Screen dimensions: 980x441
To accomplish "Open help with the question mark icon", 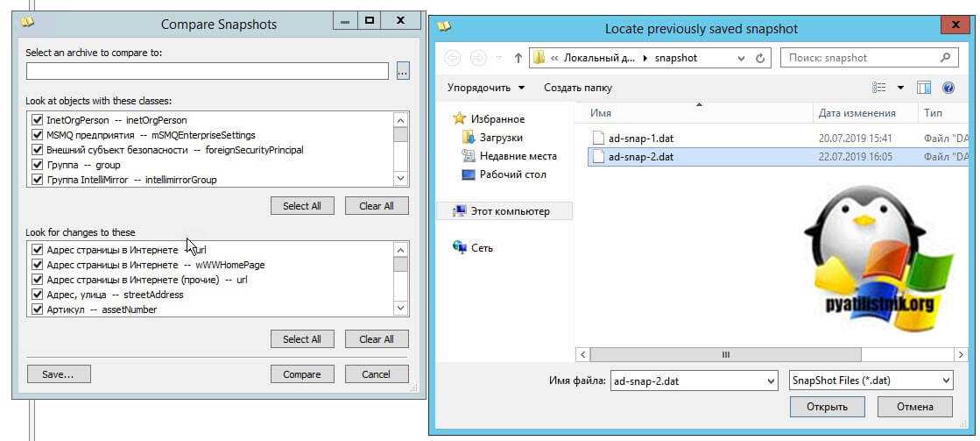I will pyautogui.click(x=948, y=88).
